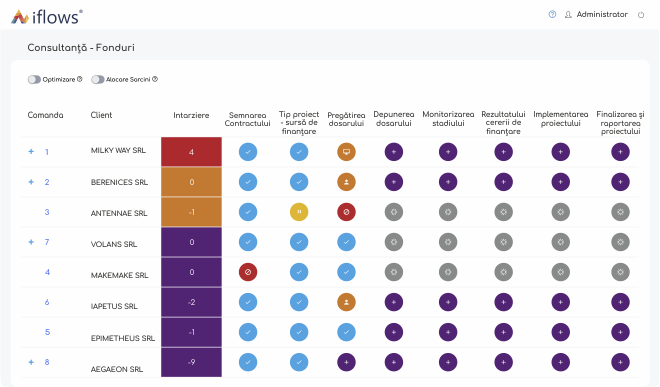
Task: Open order number 6 link
Action: pyautogui.click(x=47, y=302)
